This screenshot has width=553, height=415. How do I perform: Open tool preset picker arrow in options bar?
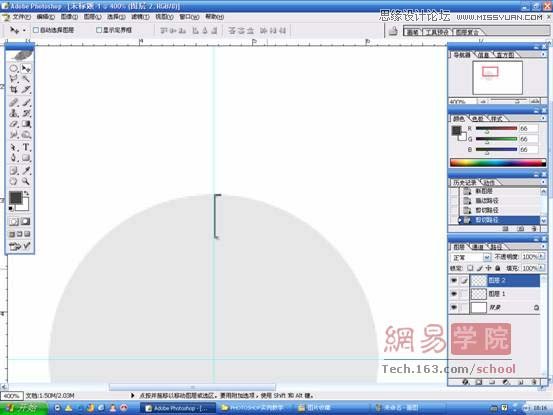point(24,30)
